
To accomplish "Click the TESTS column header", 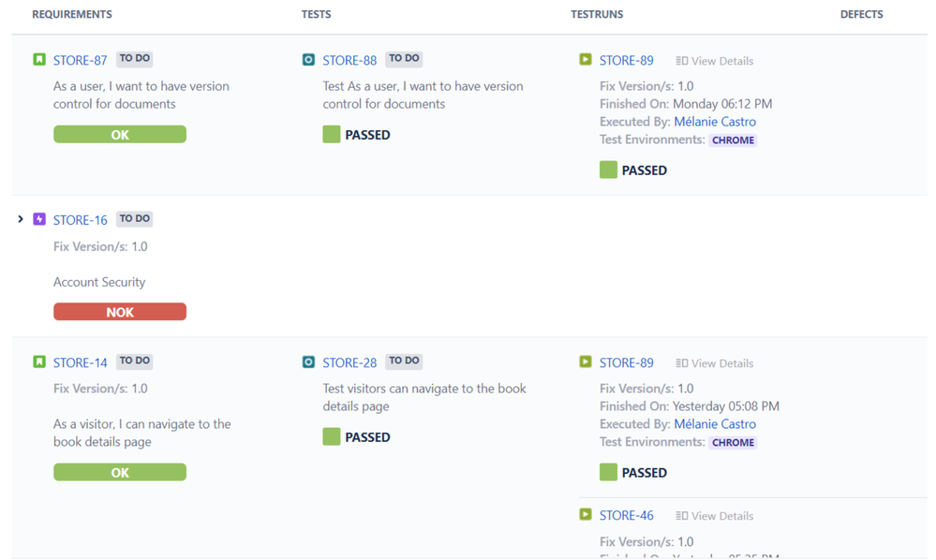I will 317,14.
